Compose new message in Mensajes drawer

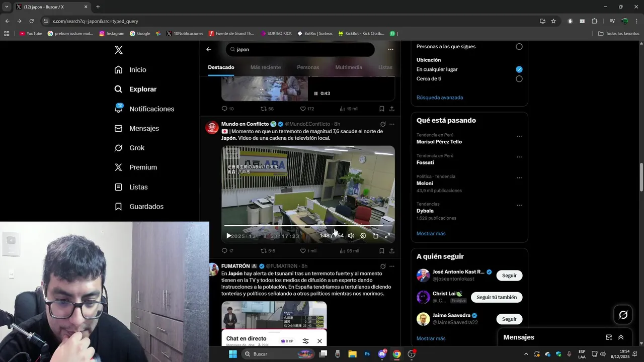click(x=609, y=337)
